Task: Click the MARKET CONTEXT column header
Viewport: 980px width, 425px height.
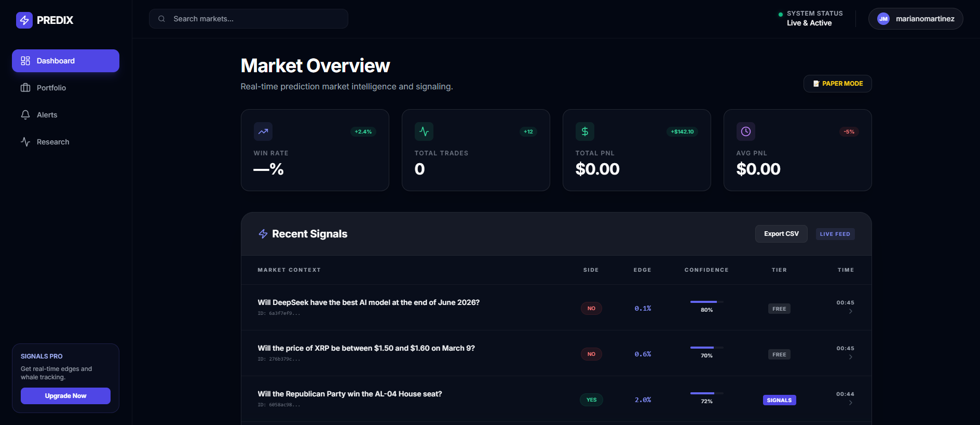Action: [289, 270]
